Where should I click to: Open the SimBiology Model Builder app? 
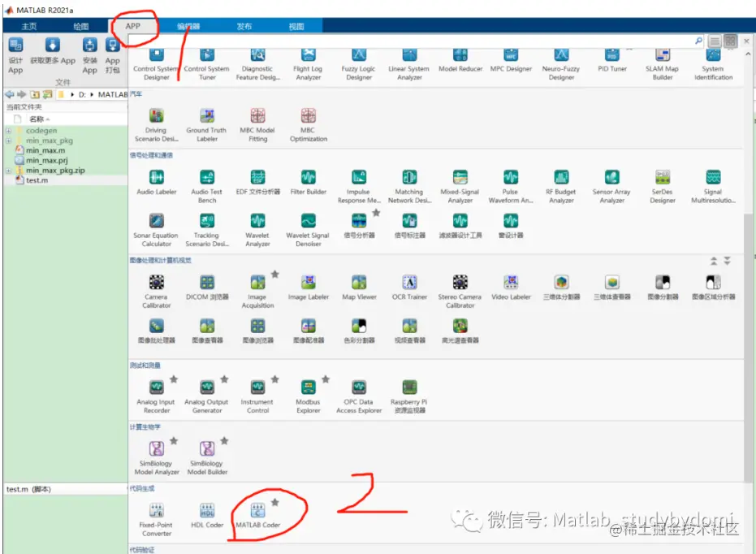[207, 458]
